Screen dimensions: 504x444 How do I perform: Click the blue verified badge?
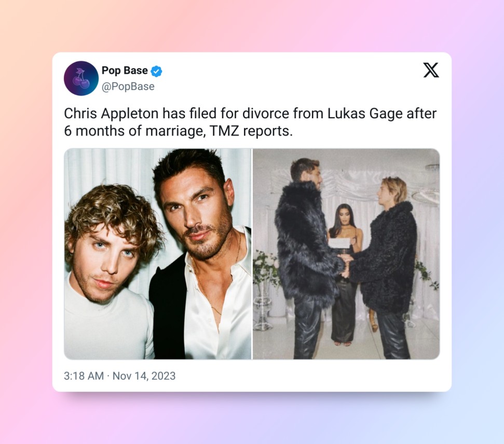point(157,71)
